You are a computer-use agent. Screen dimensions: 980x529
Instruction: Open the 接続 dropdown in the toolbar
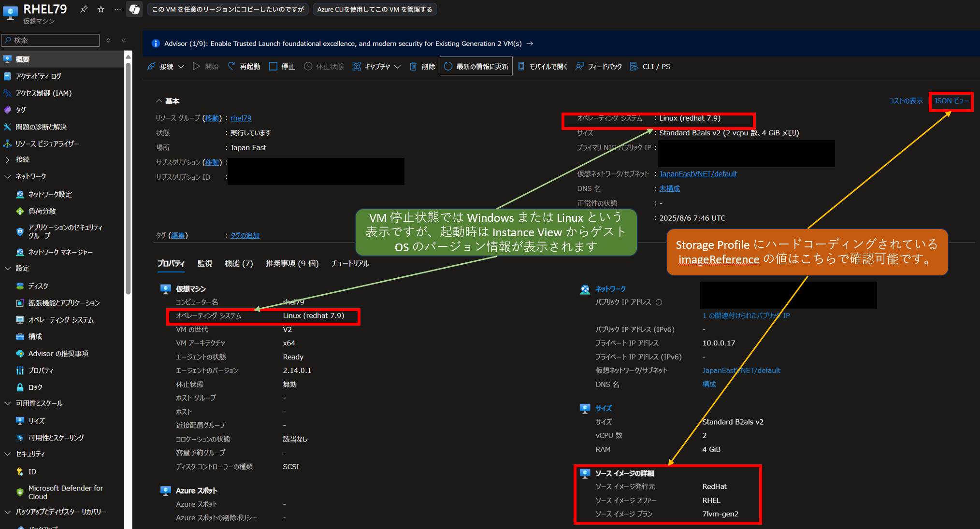point(166,67)
